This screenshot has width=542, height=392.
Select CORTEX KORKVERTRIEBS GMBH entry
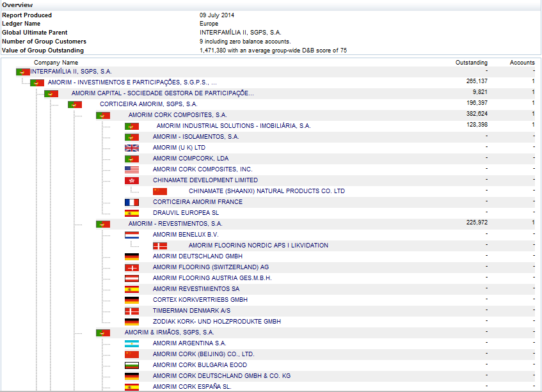pos(200,300)
